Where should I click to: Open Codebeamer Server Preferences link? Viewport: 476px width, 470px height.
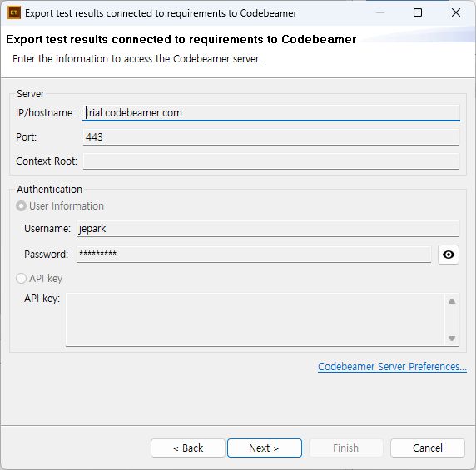point(392,367)
